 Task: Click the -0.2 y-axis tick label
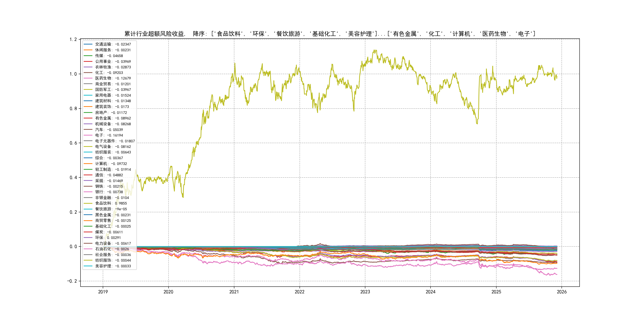click(72, 281)
